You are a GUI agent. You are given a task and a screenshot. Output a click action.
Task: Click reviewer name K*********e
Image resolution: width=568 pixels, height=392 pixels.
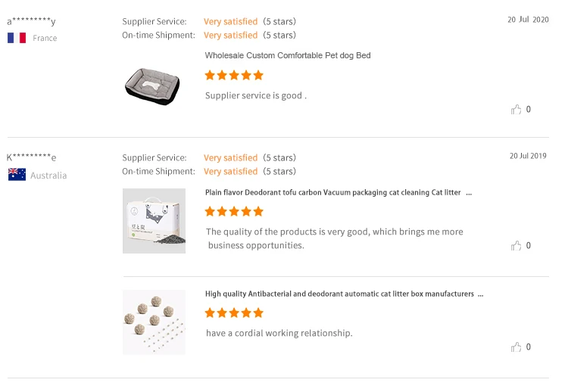tap(31, 157)
